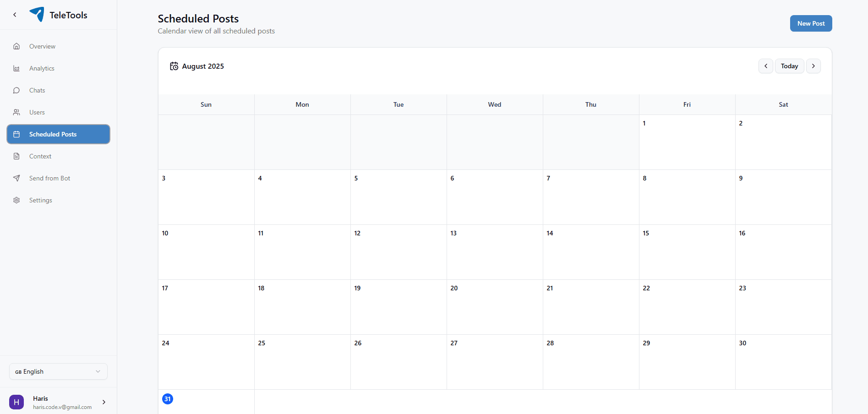Select day 15 in calendar
The image size is (868, 414).
(x=687, y=252)
